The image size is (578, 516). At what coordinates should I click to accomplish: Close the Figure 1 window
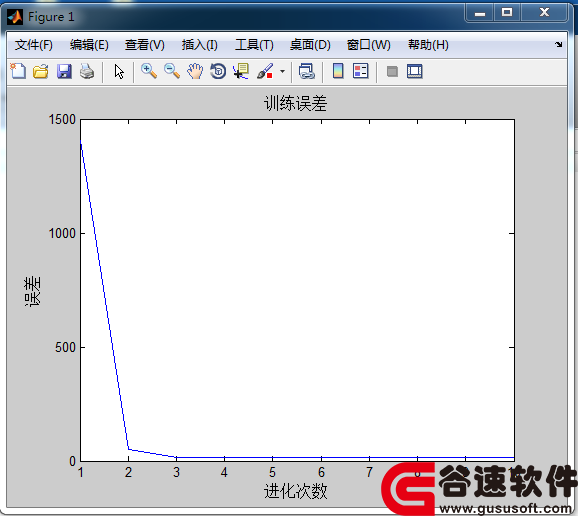click(x=544, y=13)
